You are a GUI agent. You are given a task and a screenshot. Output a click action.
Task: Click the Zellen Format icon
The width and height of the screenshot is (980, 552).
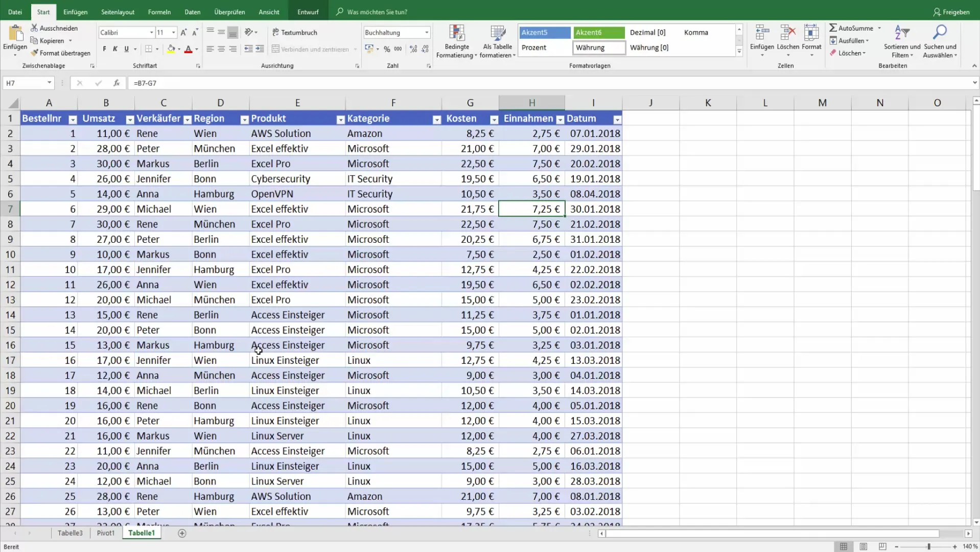[811, 33]
